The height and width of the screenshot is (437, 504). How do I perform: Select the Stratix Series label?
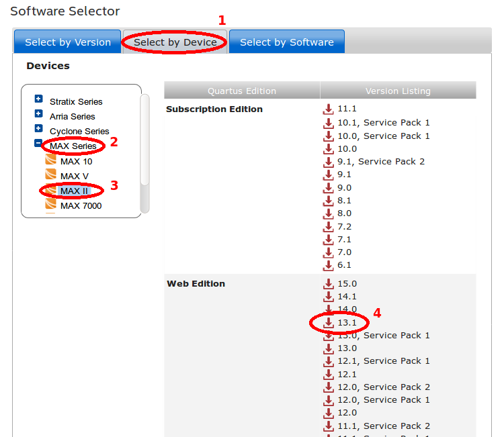(76, 102)
